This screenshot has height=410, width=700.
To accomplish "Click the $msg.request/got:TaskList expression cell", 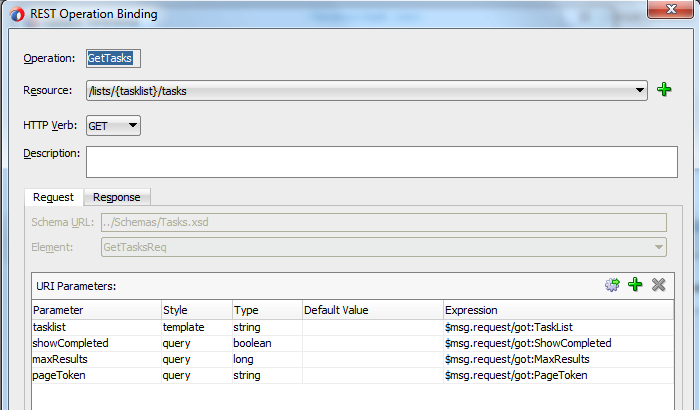I will coord(558,327).
